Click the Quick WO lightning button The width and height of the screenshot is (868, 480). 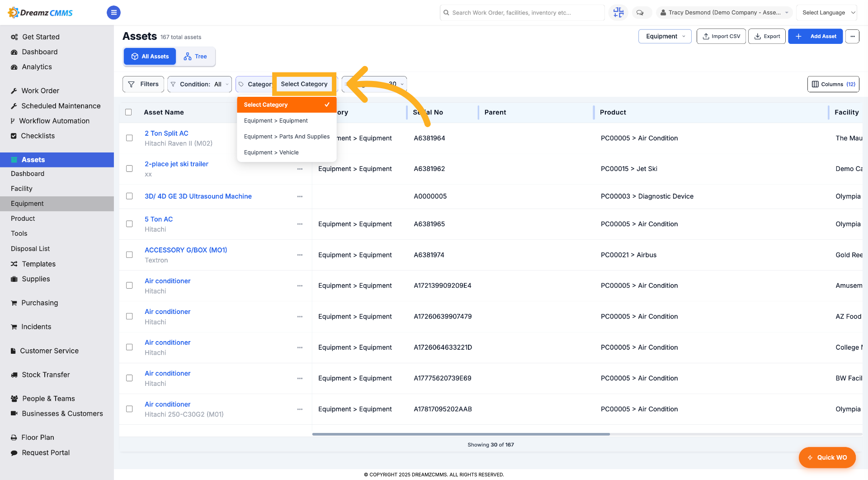pyautogui.click(x=827, y=457)
